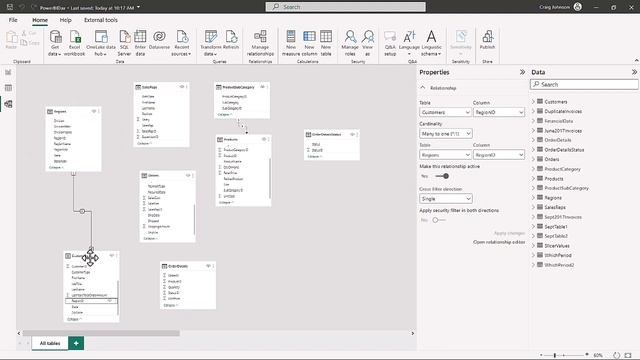Expand SalesReps table in Data pane

pos(533,207)
